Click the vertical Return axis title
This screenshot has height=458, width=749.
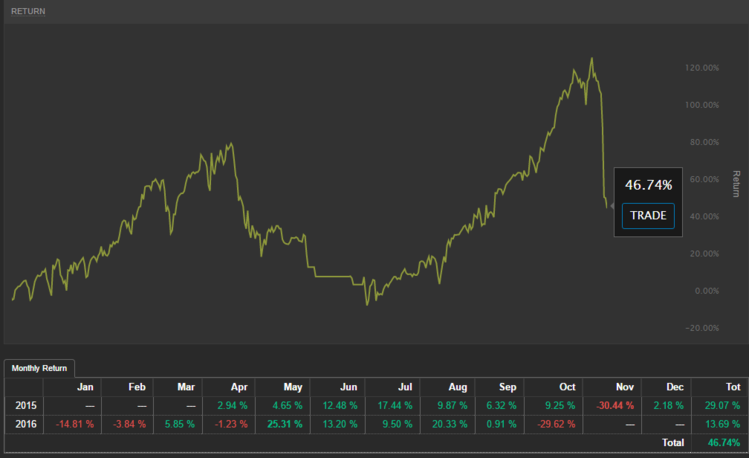736,183
